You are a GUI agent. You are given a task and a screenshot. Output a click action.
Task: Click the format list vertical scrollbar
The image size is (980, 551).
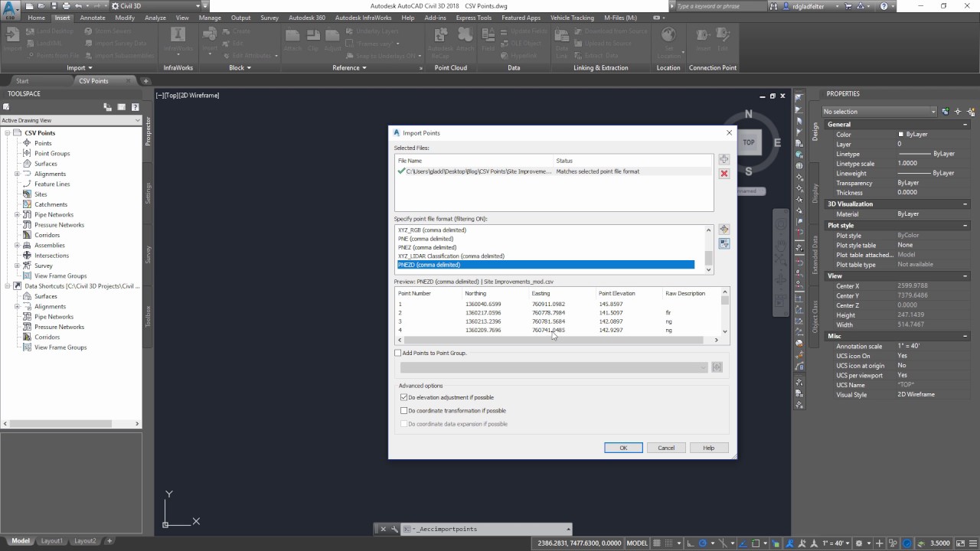click(708, 249)
